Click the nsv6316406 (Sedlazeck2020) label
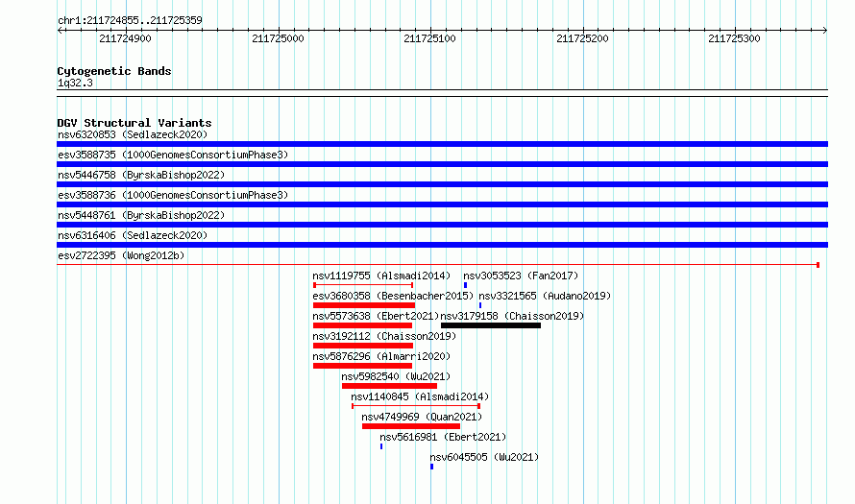This screenshot has height=504, width=855. coord(133,235)
